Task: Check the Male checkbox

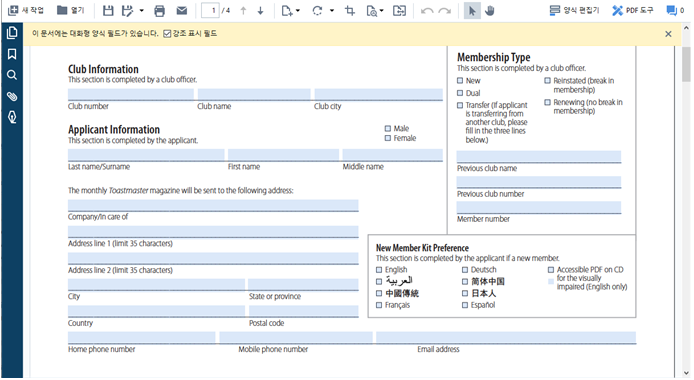Action: [388, 128]
